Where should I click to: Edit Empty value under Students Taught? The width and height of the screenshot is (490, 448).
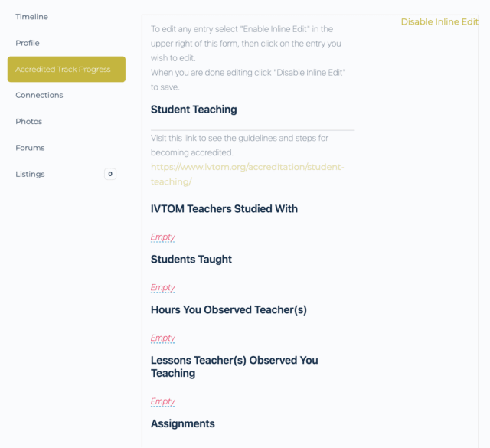(162, 288)
